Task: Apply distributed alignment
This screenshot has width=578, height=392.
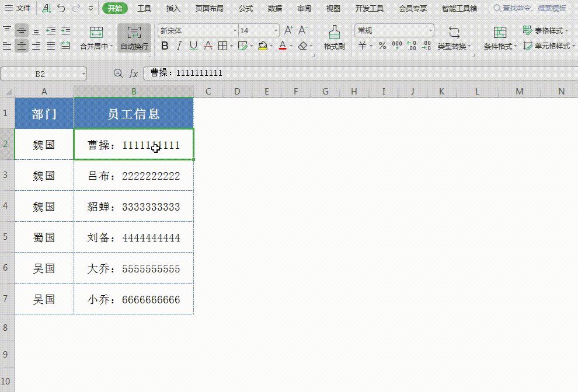Action: [x=65, y=45]
